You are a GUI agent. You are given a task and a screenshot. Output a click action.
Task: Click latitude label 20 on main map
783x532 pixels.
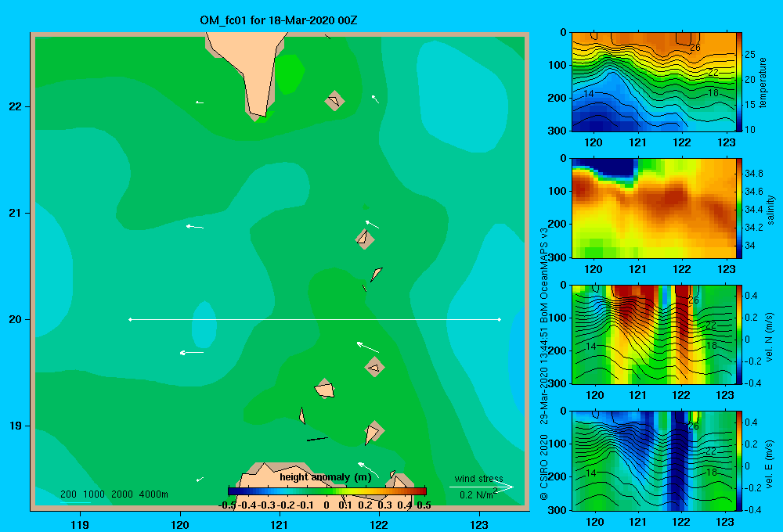pos(15,319)
